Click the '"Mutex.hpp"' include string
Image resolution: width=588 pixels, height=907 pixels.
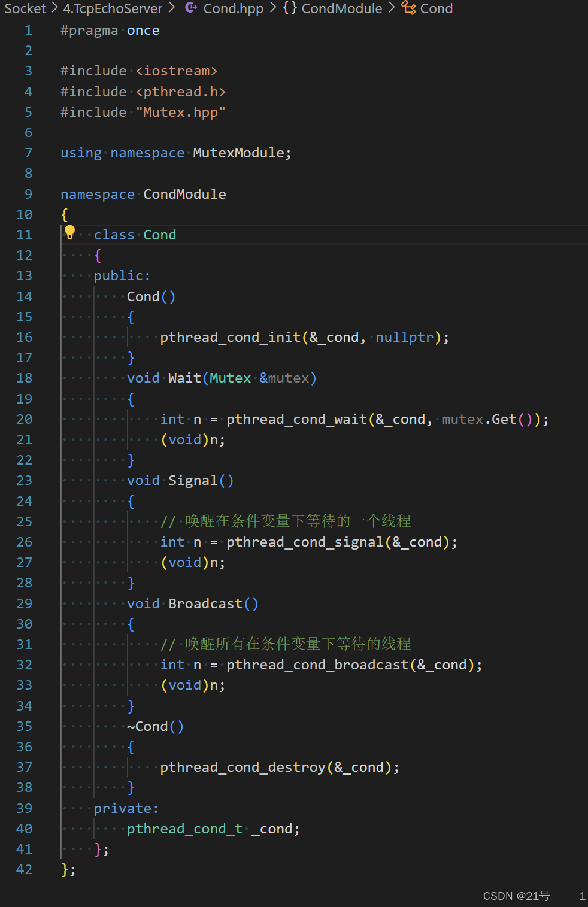[181, 112]
